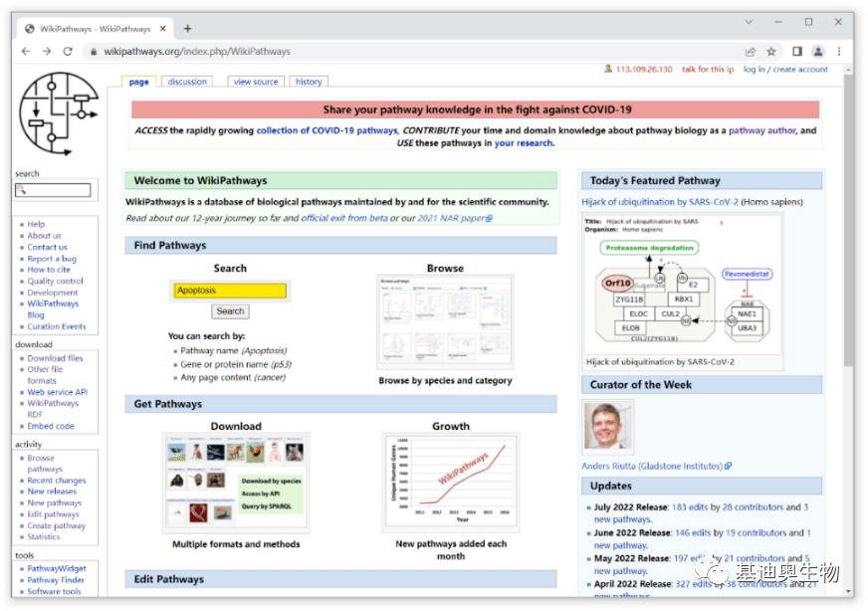Select the page tab
Screen dimensions: 868x611
coord(139,82)
